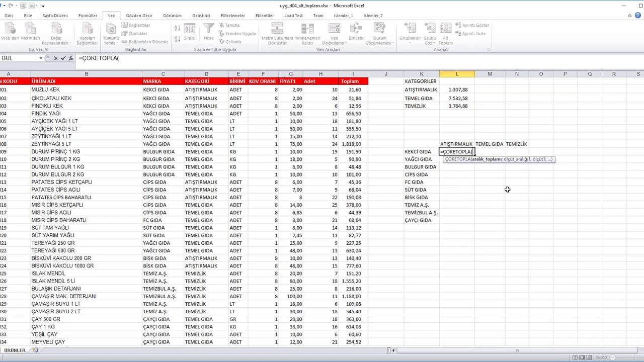Click Temizle to clear the filter
The height and width of the screenshot is (362, 644).
tap(229, 25)
